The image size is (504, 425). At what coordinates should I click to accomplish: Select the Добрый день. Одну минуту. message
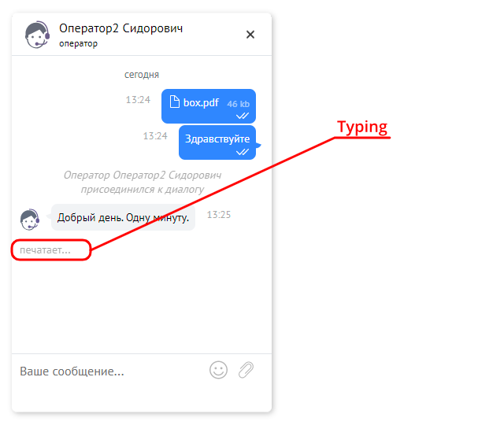coord(123,217)
